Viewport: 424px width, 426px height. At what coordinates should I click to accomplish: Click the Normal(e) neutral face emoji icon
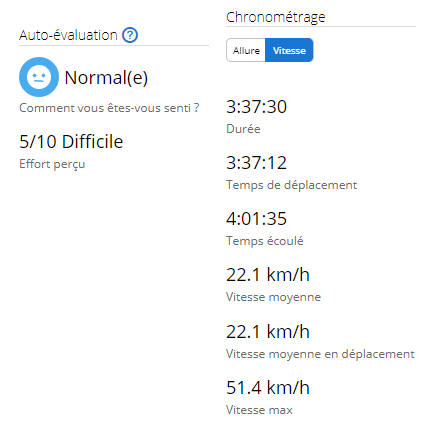tap(39, 77)
